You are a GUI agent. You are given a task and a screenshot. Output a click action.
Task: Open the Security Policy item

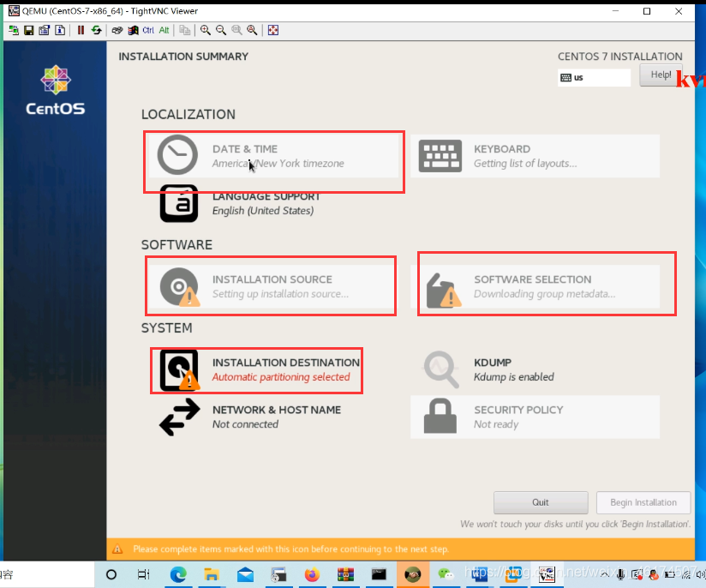(535, 417)
